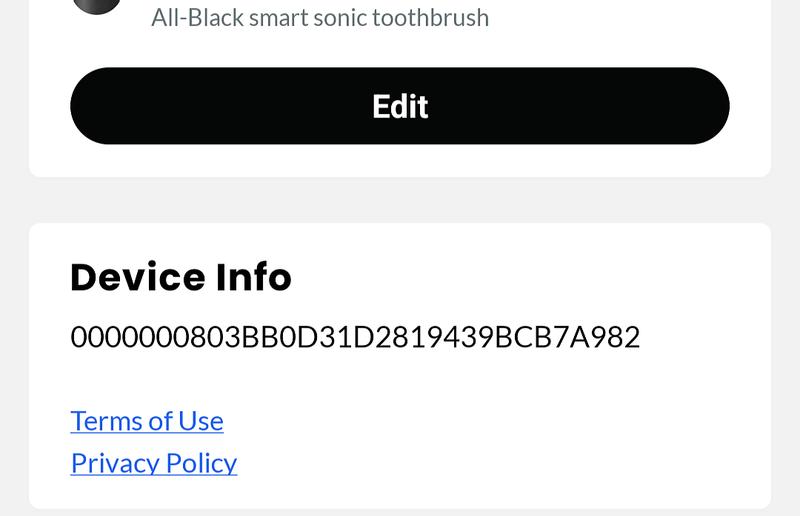Tap the black Edit button
The width and height of the screenshot is (800, 516).
pyautogui.click(x=399, y=106)
